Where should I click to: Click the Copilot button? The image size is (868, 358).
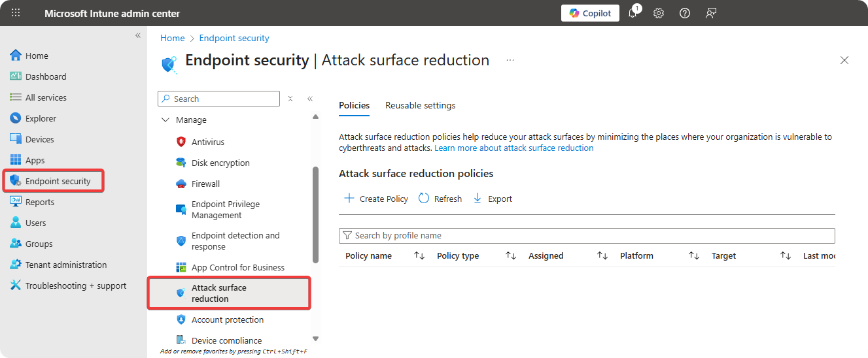point(590,13)
